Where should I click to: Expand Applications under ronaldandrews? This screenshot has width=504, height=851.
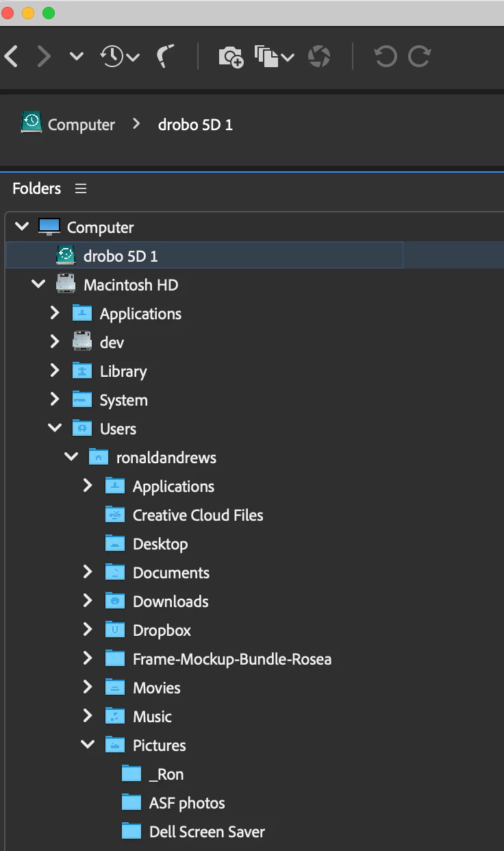(x=88, y=486)
